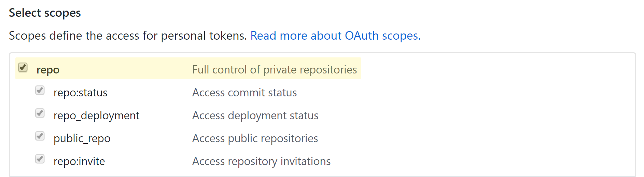Toggle the repo:invite checkbox
Screen dimensions: 644x177
click(x=40, y=159)
